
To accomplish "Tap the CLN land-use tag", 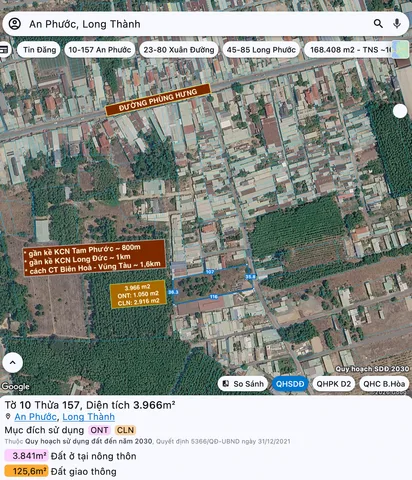I will tap(125, 430).
